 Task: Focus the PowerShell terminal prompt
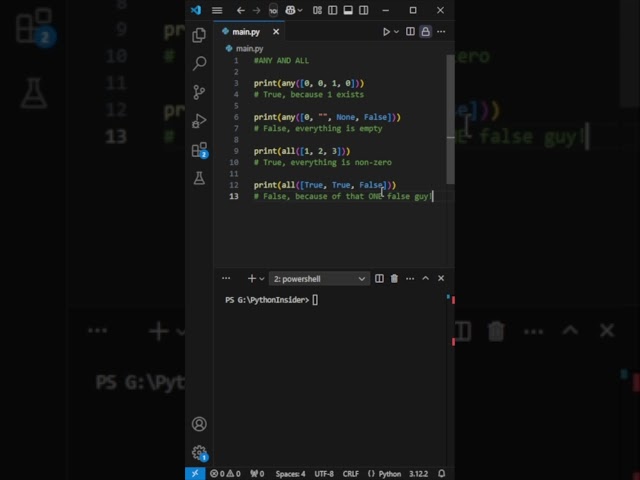[x=271, y=300]
